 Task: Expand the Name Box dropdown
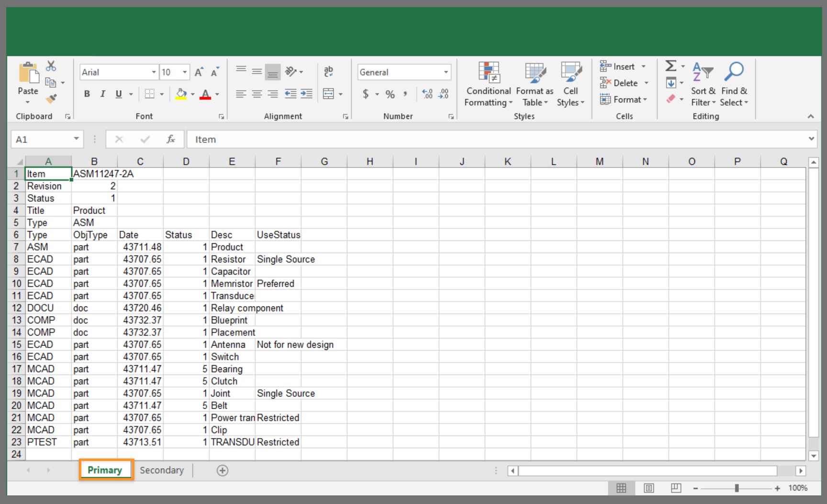click(76, 139)
